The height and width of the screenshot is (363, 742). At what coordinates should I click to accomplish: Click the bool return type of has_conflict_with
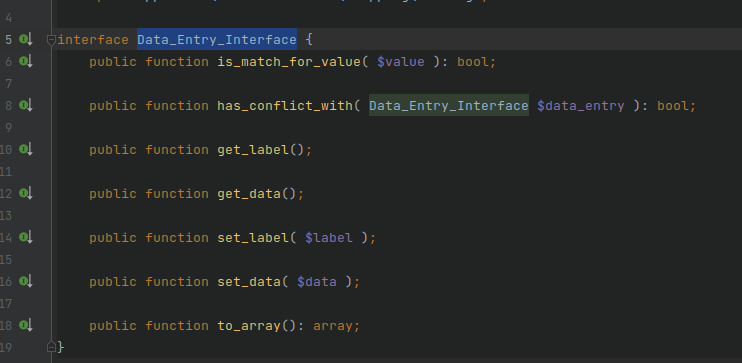tap(673, 106)
